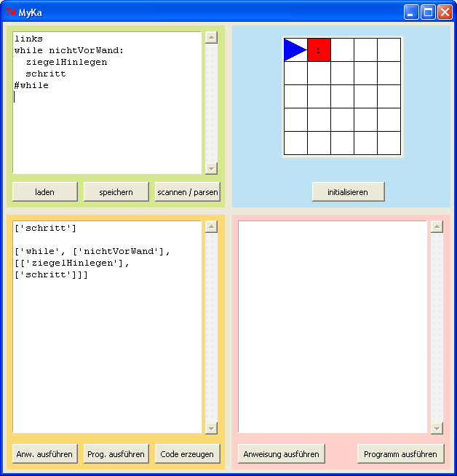Click the bottom-right cell of the grid
The image size is (457, 476).
click(x=389, y=143)
